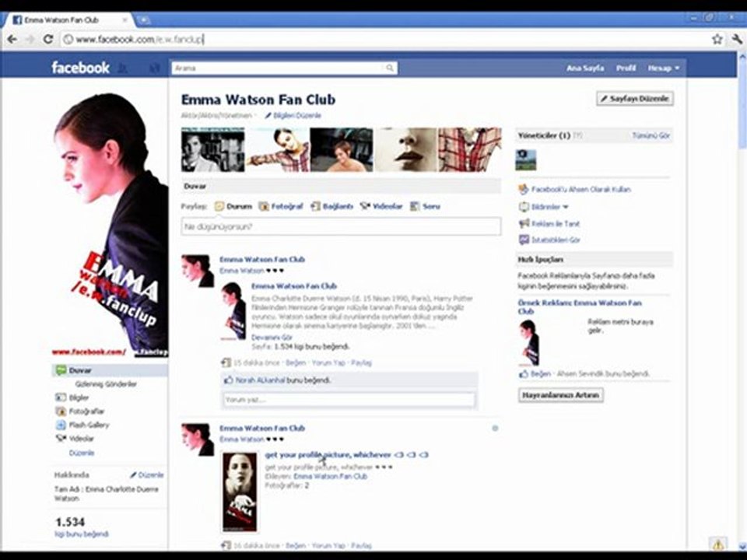Viewport: 747px width, 560px height.
Task: Click Bilgileri Düzenle link
Action: pos(293,115)
